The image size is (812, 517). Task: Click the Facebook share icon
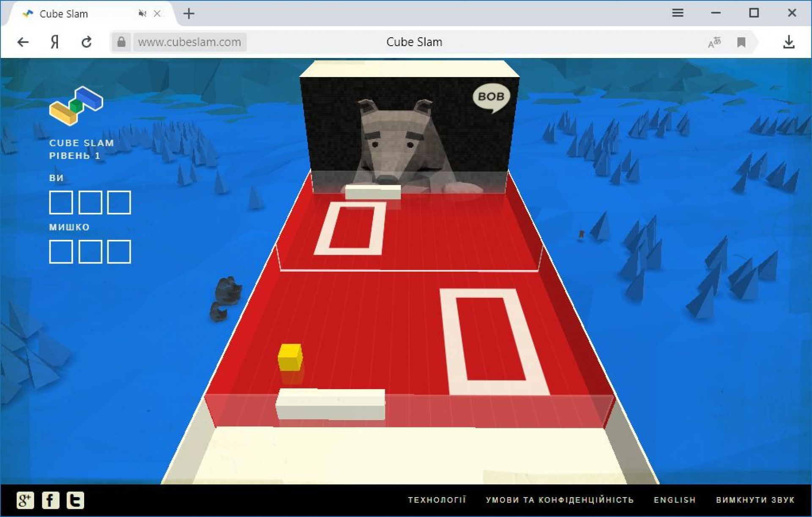tap(50, 500)
